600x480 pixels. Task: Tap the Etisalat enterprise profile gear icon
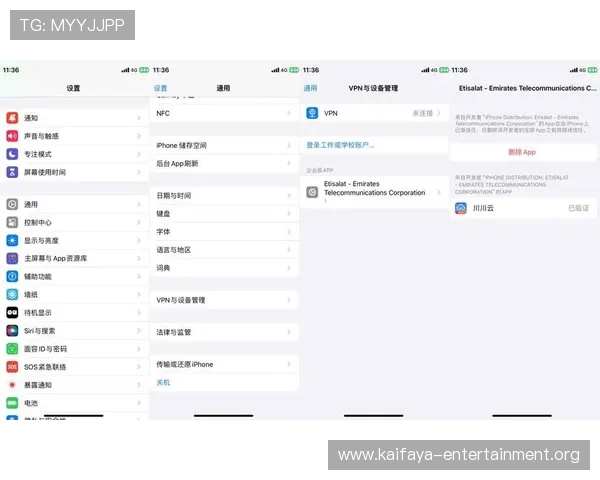(312, 192)
